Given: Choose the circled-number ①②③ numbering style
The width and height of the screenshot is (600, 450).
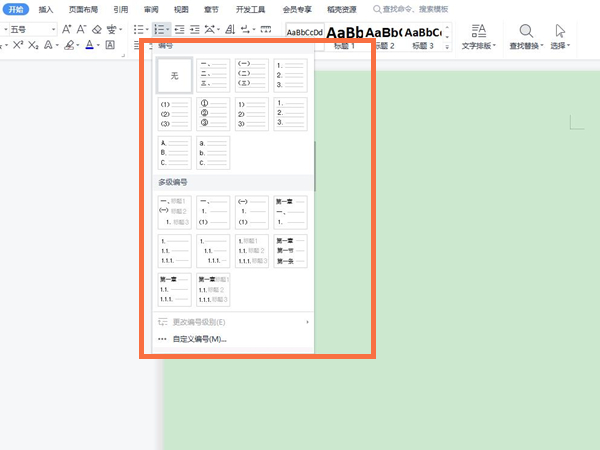Looking at the screenshot, I should pos(212,114).
